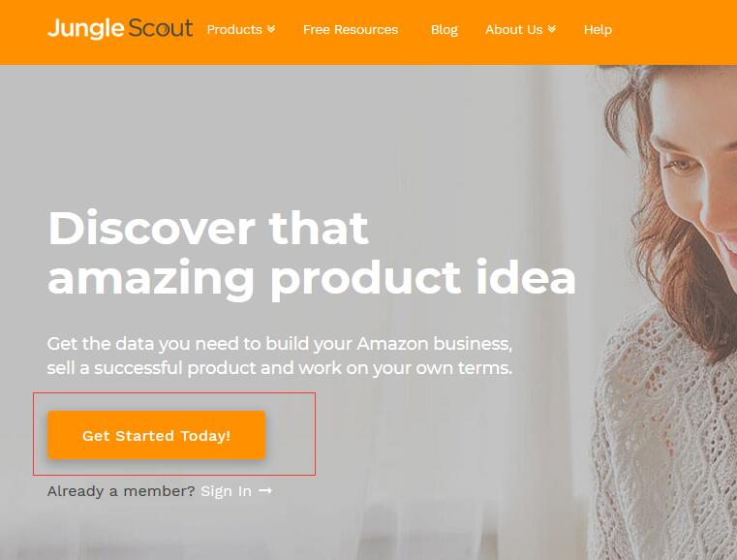Open the Blog page
Viewport: 737px width, 560px height.
click(444, 30)
